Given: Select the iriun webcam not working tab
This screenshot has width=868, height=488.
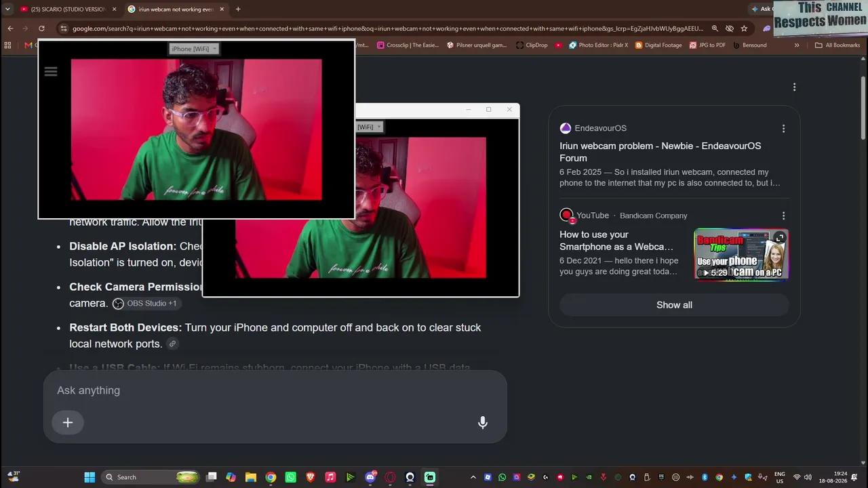Looking at the screenshot, I should click(176, 9).
